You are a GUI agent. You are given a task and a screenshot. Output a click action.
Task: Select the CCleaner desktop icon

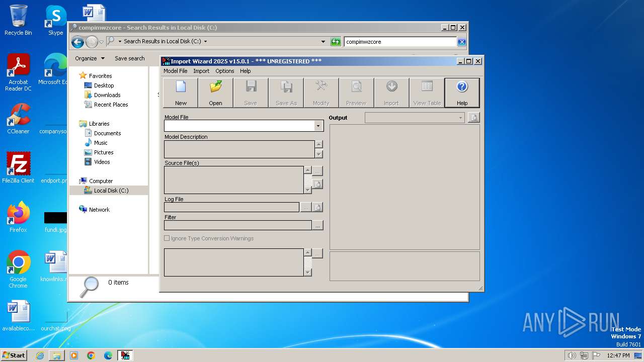point(18,119)
